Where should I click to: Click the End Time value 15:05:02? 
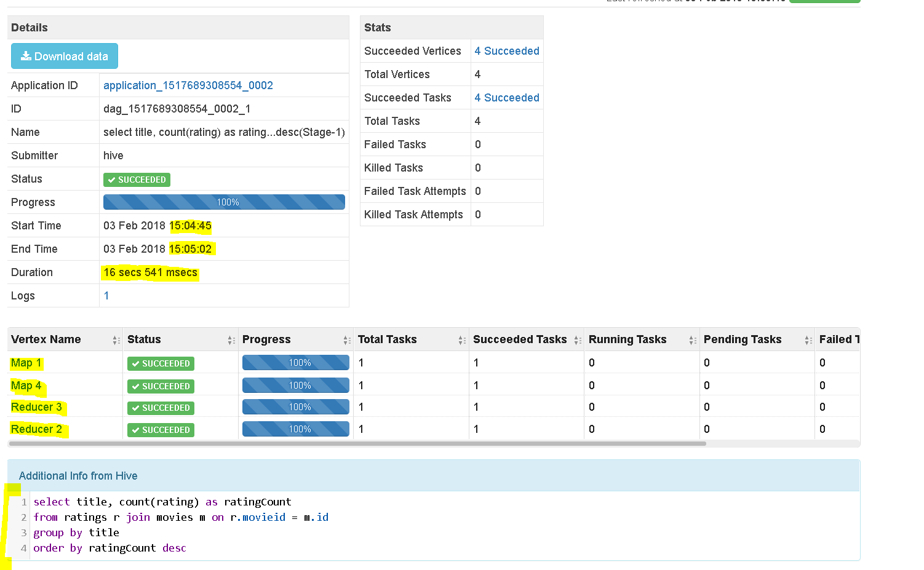click(x=191, y=249)
